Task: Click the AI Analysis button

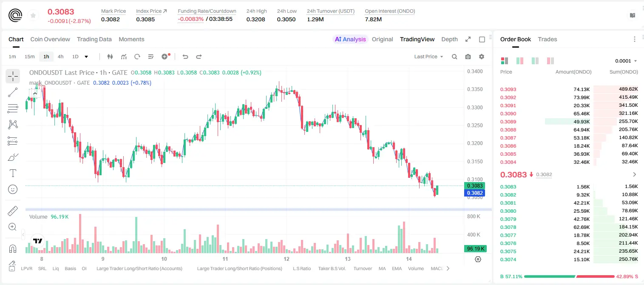Action: point(350,39)
